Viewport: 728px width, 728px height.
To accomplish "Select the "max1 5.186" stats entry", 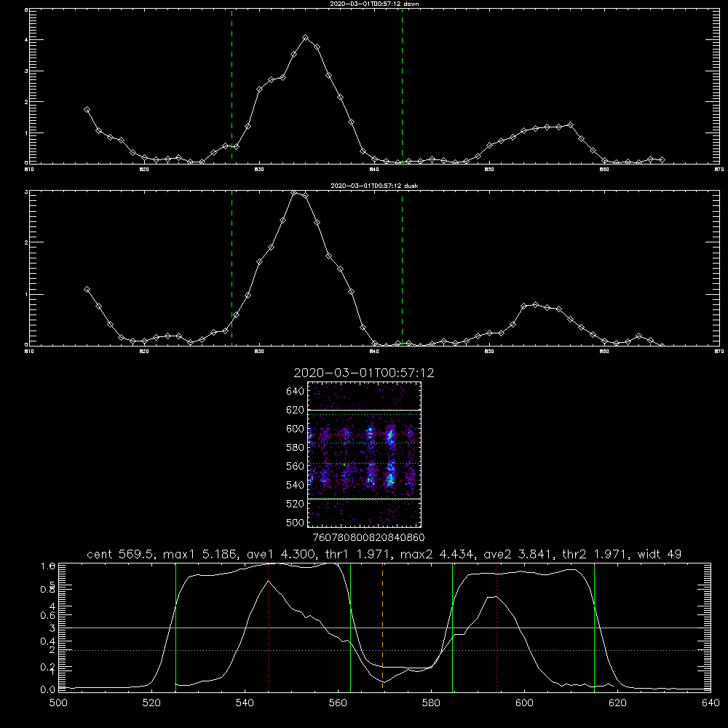I will click(x=201, y=554).
